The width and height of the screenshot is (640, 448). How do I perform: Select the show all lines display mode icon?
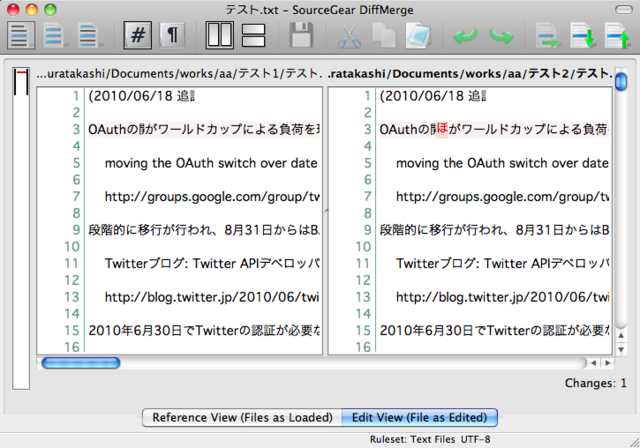(x=21, y=35)
